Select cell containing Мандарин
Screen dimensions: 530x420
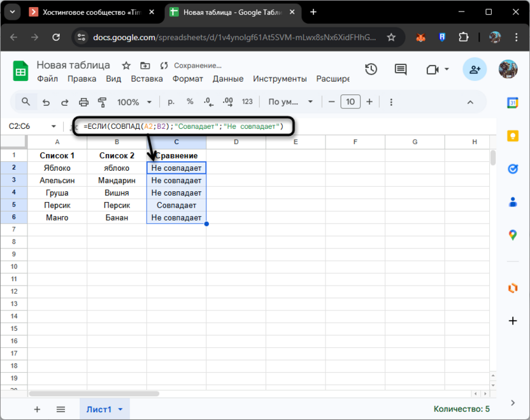[117, 180]
